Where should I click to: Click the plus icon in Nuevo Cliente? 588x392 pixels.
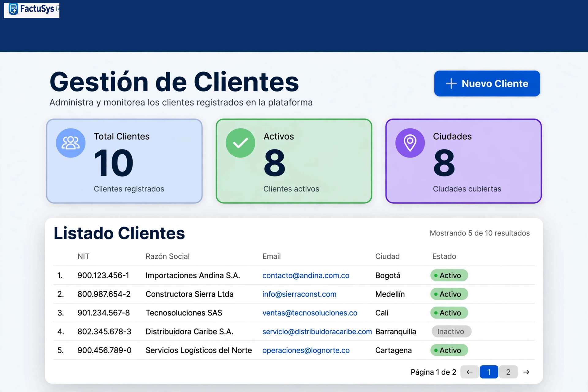pos(451,84)
